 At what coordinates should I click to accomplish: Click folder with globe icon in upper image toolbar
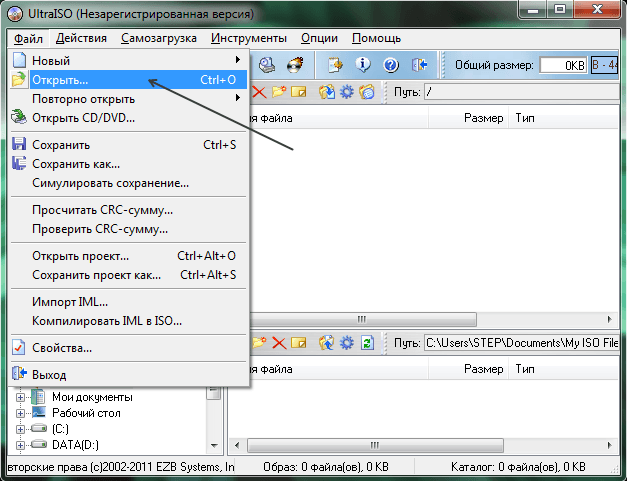367,92
